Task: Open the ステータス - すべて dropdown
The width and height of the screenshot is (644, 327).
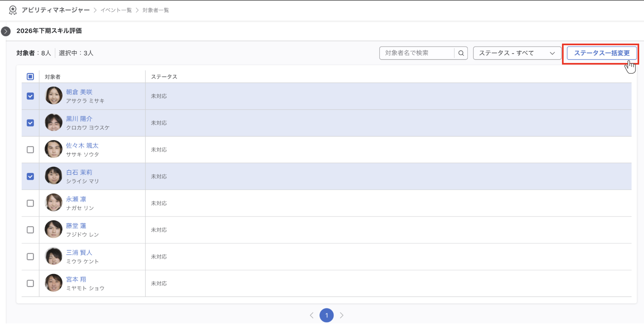Action: point(517,53)
